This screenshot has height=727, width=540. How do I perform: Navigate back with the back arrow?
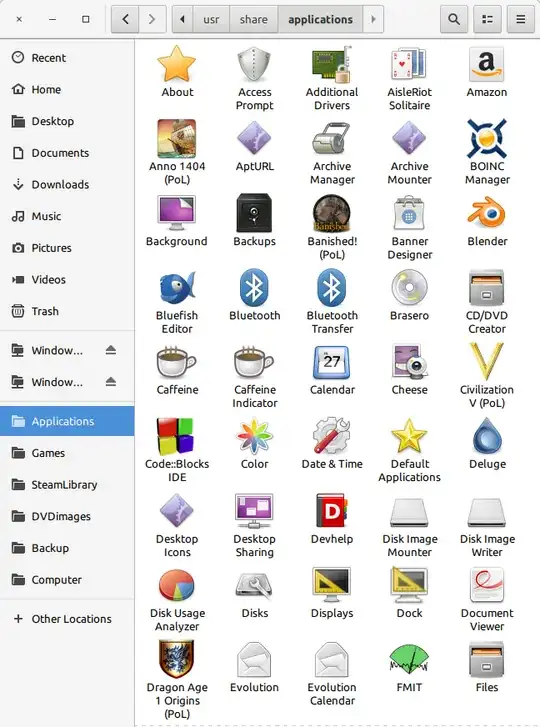click(125, 19)
